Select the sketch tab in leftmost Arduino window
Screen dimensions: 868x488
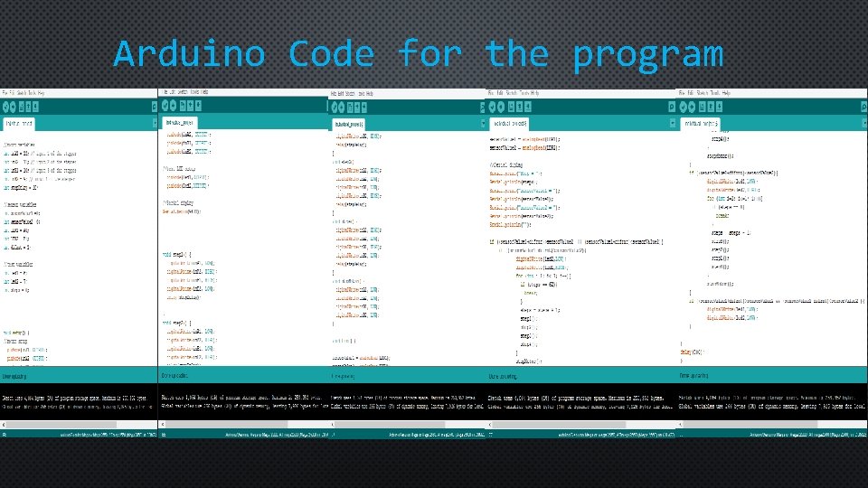[19, 124]
